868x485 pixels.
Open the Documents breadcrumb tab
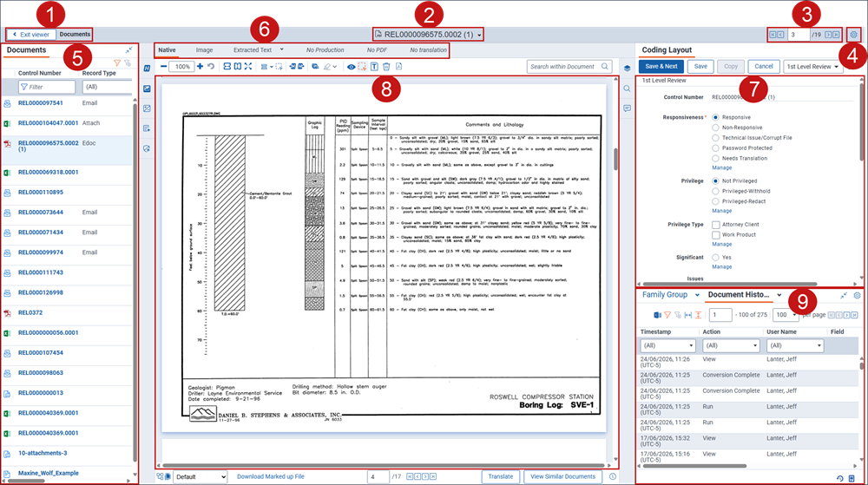point(75,35)
